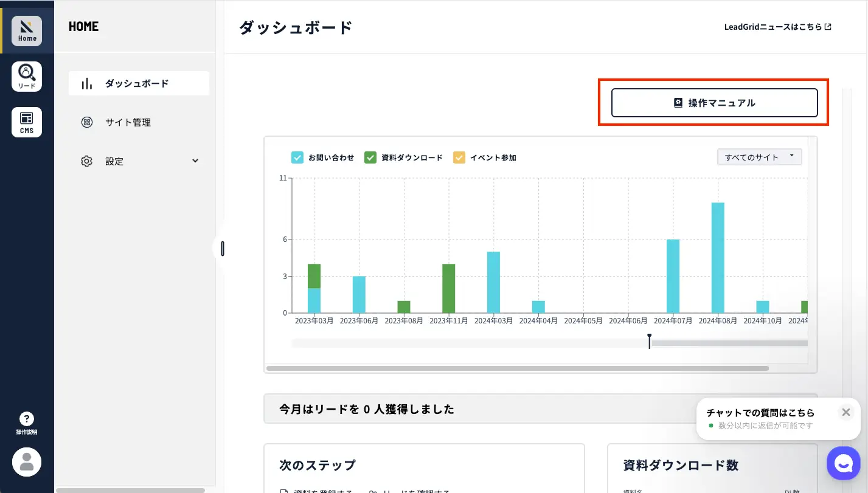Viewport: 868px width, 493px height.
Task: Click the chart range slider handle
Action: coord(650,341)
